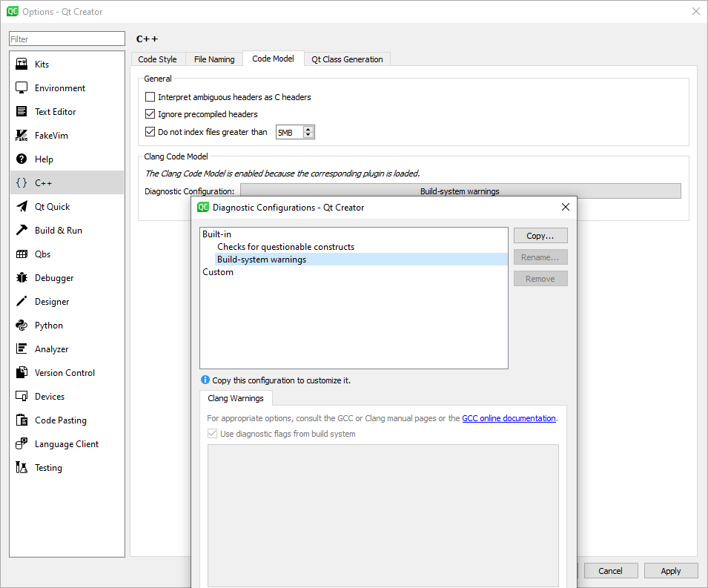Toggle Do not index files greater than
This screenshot has width=708, height=588.
[150, 132]
